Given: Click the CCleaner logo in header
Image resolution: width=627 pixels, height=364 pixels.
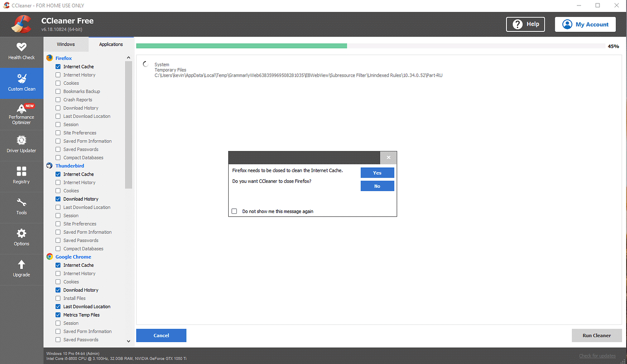Looking at the screenshot, I should [x=22, y=24].
